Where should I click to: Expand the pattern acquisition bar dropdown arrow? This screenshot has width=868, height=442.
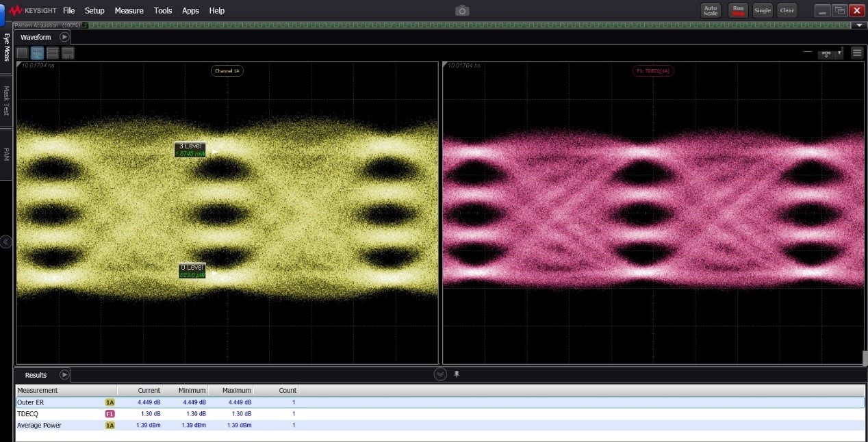[860, 25]
